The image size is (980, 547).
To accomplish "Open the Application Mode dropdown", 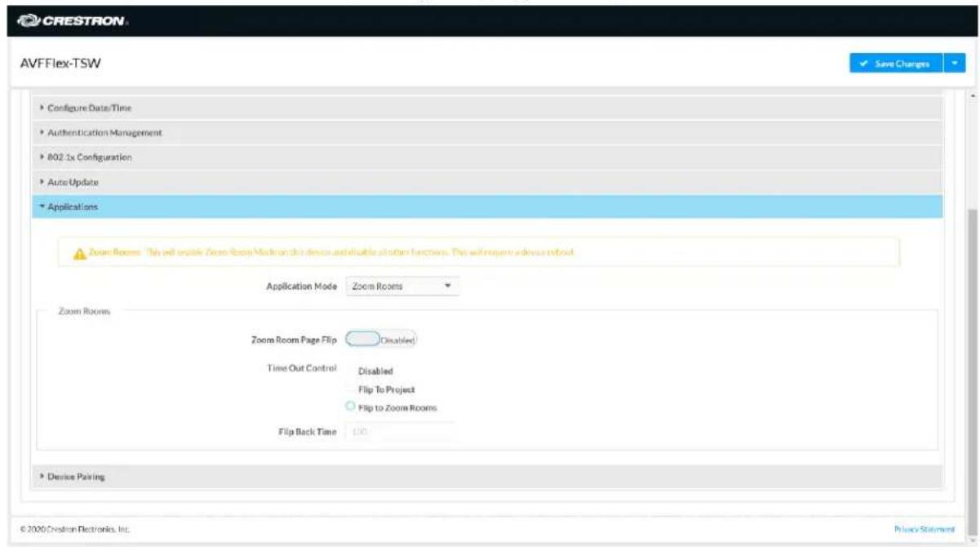I will [401, 287].
